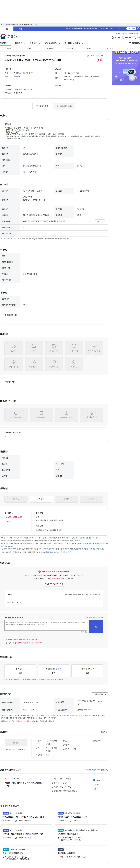This screenshot has height=868, width=140.
Task: Select the 기타 application method tile
Action: pos(92,499)
